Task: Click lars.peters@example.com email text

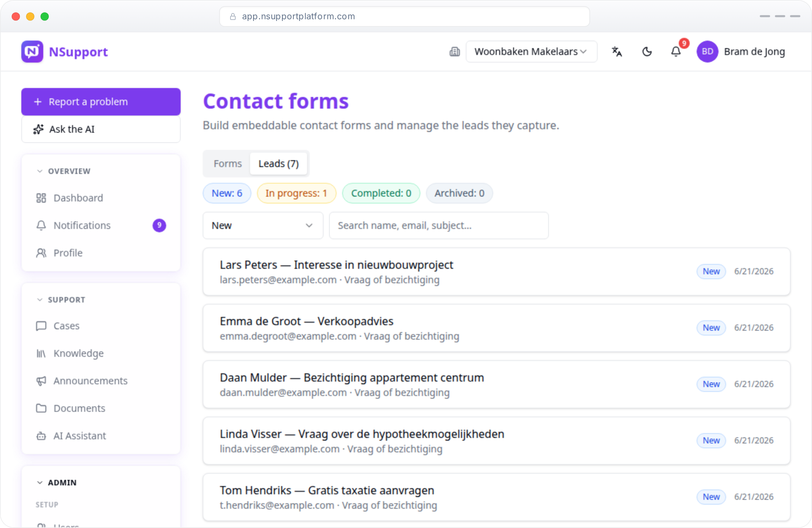Action: (x=278, y=280)
